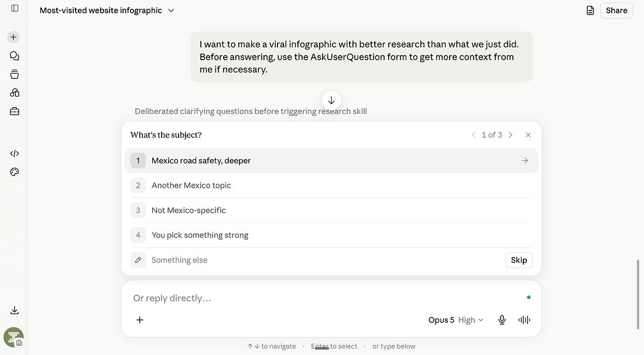Screen dimensions: 644x355
Task: Go to the next question
Action: pyautogui.click(x=511, y=135)
